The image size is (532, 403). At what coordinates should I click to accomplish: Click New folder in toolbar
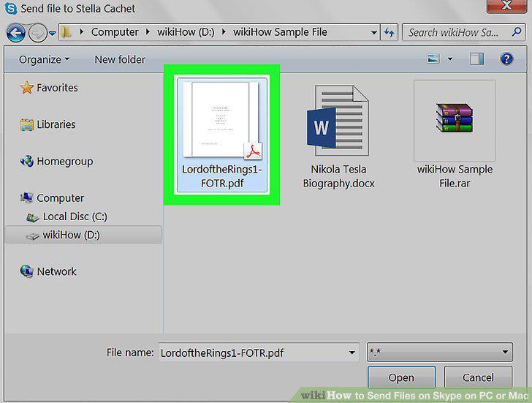pos(120,59)
